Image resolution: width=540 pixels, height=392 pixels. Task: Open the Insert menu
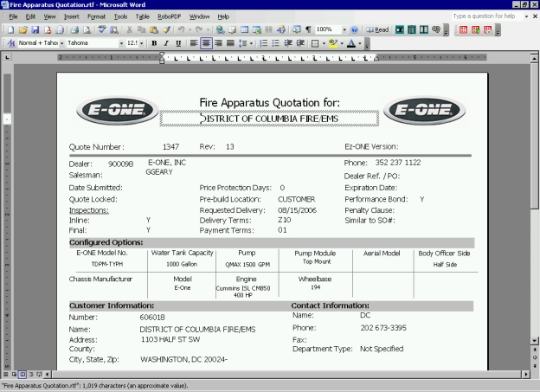click(71, 16)
